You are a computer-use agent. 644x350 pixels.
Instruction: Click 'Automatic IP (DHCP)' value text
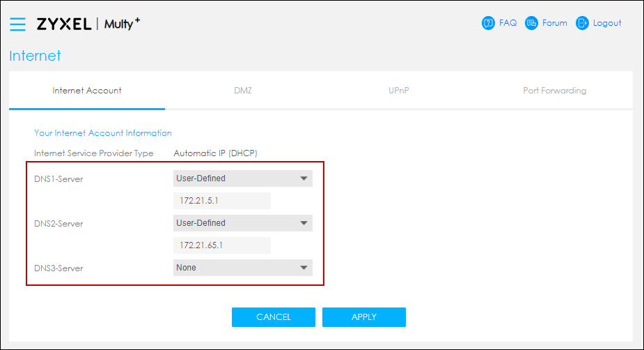point(215,153)
